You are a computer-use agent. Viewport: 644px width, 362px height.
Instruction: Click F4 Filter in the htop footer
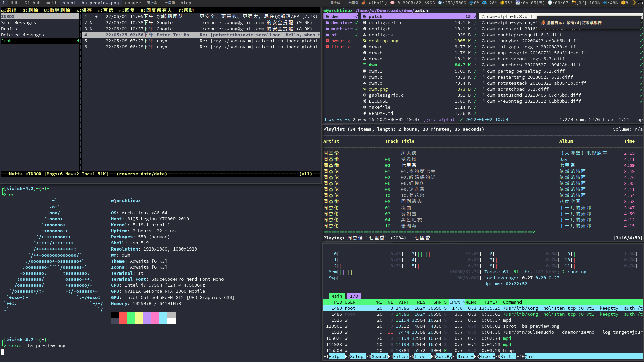(398, 356)
